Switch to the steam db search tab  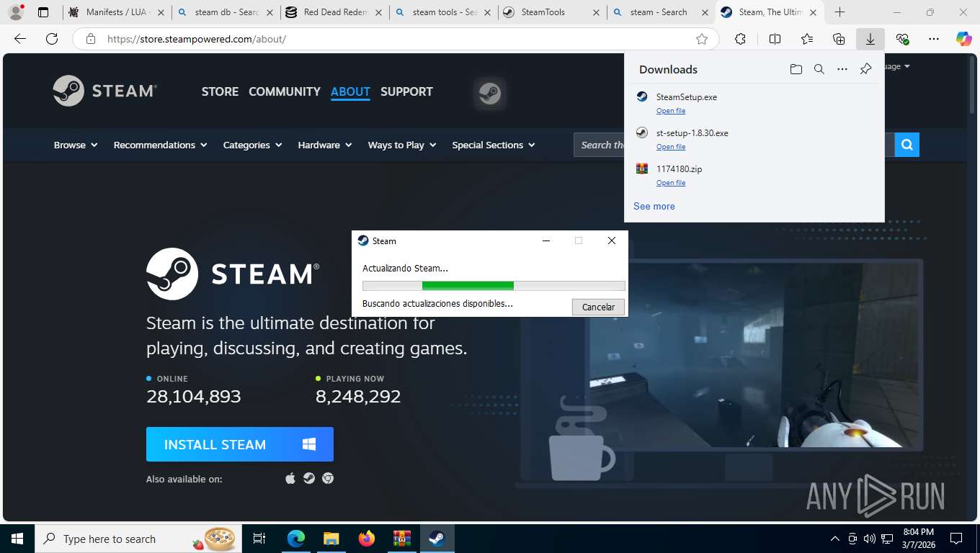pyautogui.click(x=226, y=12)
